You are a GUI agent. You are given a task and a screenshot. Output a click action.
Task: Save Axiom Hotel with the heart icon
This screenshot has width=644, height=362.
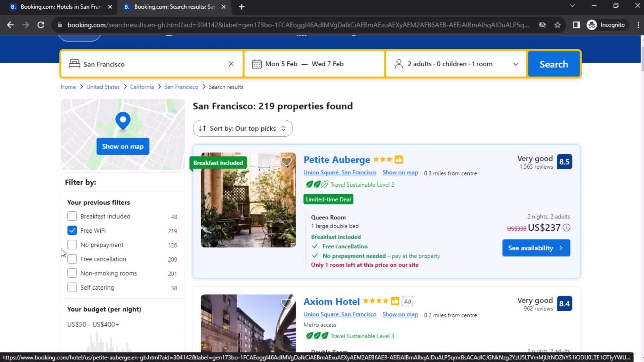[286, 303]
